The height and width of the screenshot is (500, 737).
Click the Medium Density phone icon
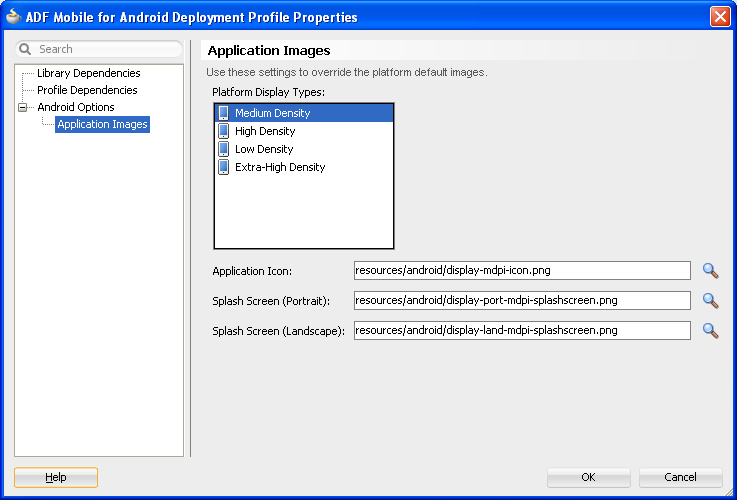pyautogui.click(x=224, y=113)
